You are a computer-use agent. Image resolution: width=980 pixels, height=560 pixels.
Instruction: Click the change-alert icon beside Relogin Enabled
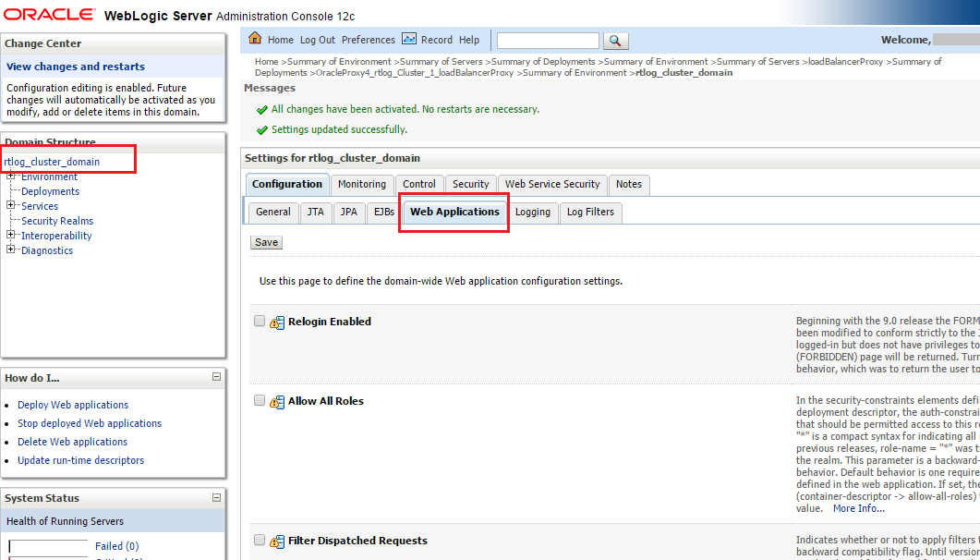point(276,322)
